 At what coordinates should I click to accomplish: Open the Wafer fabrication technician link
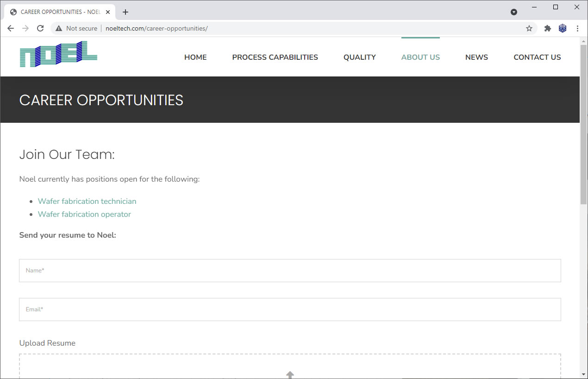pos(87,201)
